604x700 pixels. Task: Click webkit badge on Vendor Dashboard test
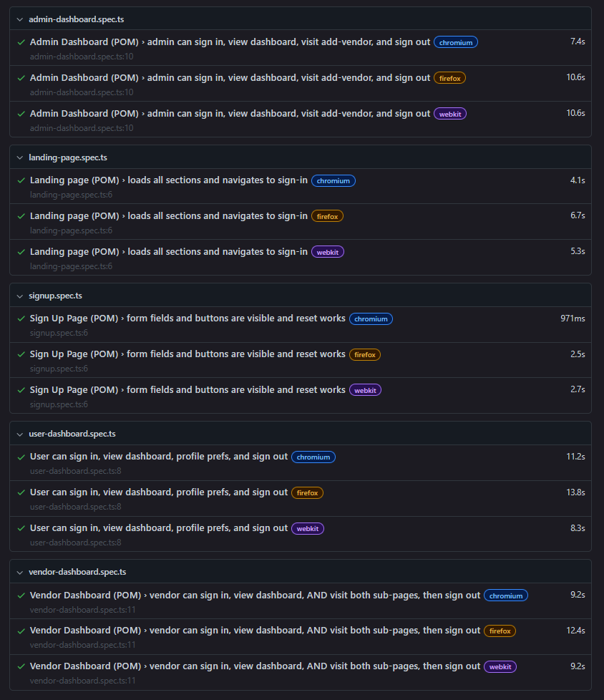(500, 666)
